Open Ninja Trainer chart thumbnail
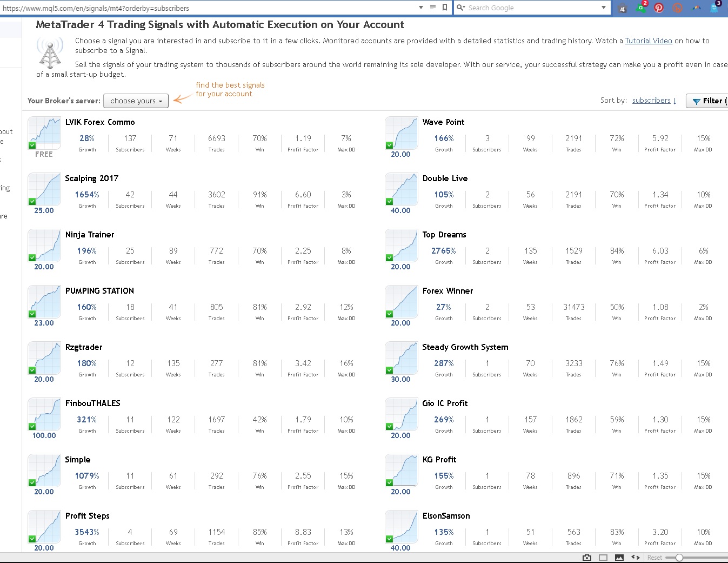 click(x=44, y=246)
